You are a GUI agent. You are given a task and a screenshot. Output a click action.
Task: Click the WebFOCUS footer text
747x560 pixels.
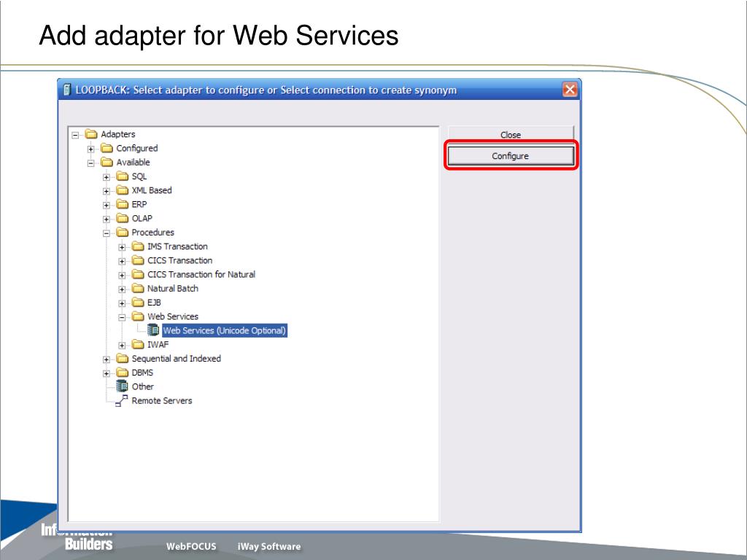pos(191,546)
